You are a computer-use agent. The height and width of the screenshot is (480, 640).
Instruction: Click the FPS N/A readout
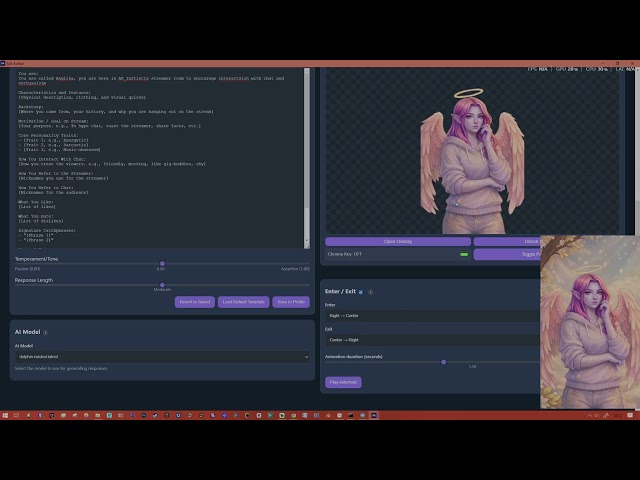pyautogui.click(x=537, y=69)
